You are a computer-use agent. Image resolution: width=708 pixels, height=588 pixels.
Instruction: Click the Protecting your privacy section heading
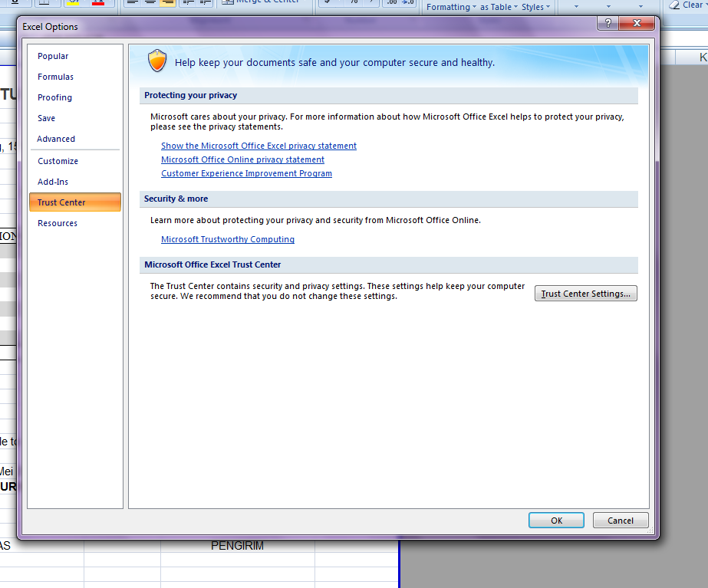point(190,95)
